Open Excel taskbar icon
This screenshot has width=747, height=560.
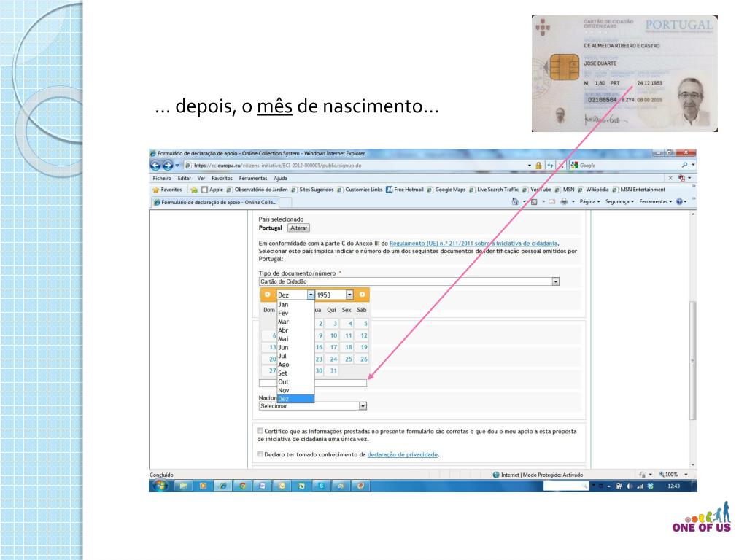[x=301, y=486]
